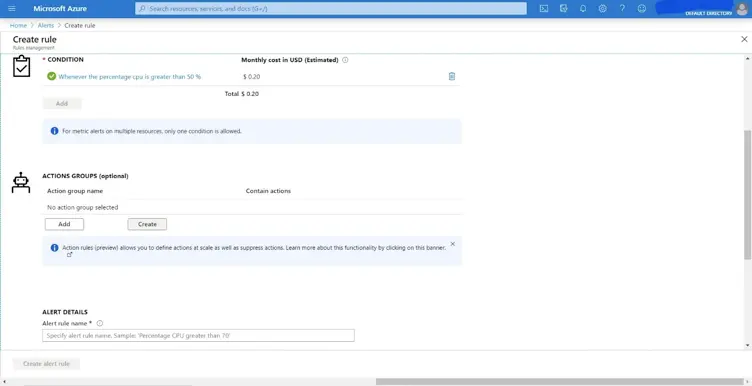
Task: Open Cloud Shell from the top bar
Action: 543,9
